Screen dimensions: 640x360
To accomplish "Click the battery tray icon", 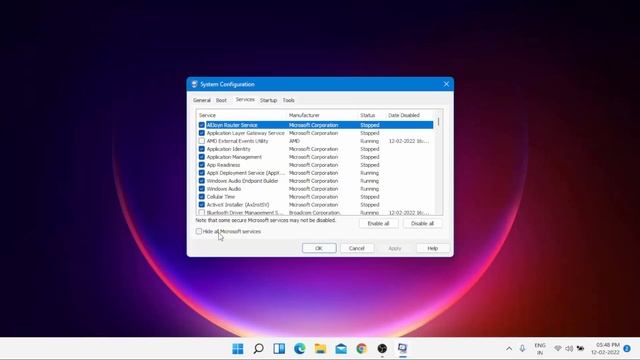I will [580, 349].
